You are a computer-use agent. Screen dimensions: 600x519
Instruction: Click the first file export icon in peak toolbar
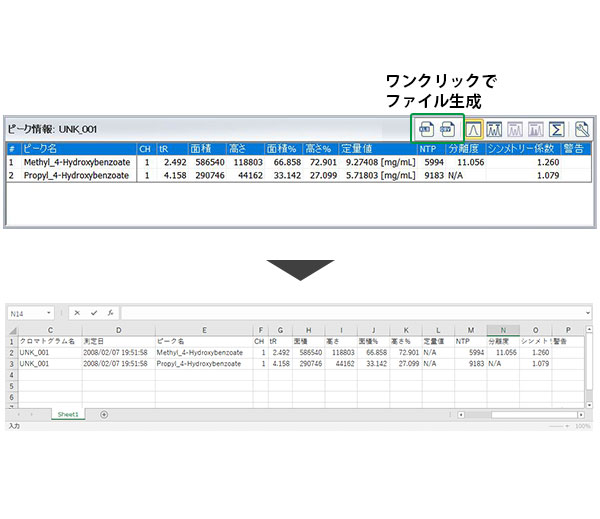[426, 129]
